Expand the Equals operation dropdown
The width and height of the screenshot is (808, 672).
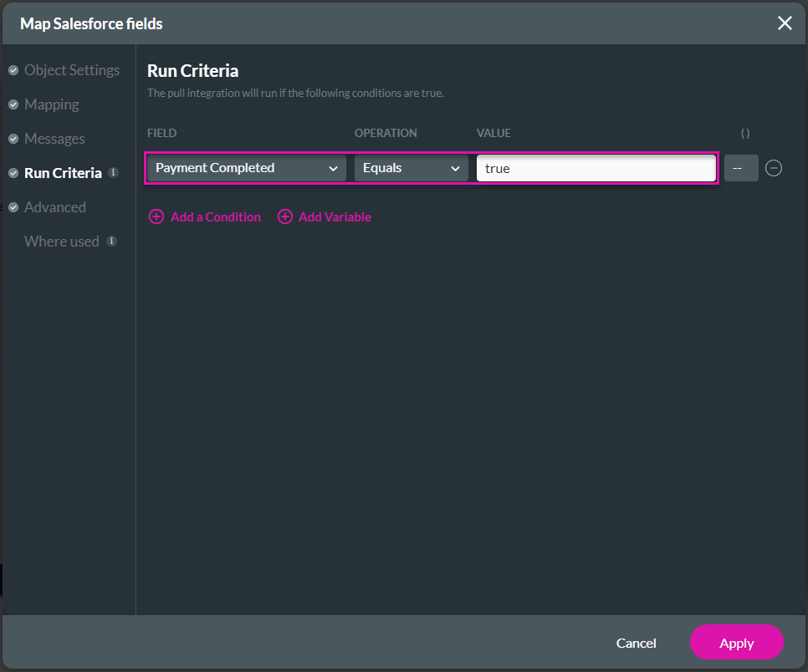(411, 168)
